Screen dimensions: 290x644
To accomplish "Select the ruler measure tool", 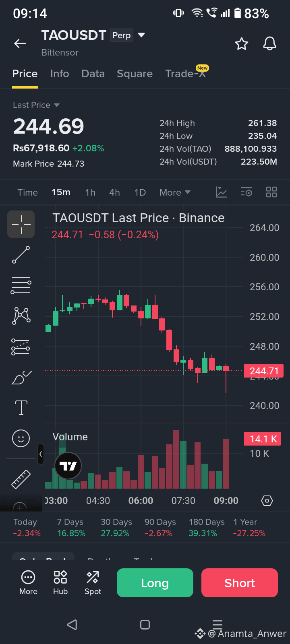I will (21, 479).
